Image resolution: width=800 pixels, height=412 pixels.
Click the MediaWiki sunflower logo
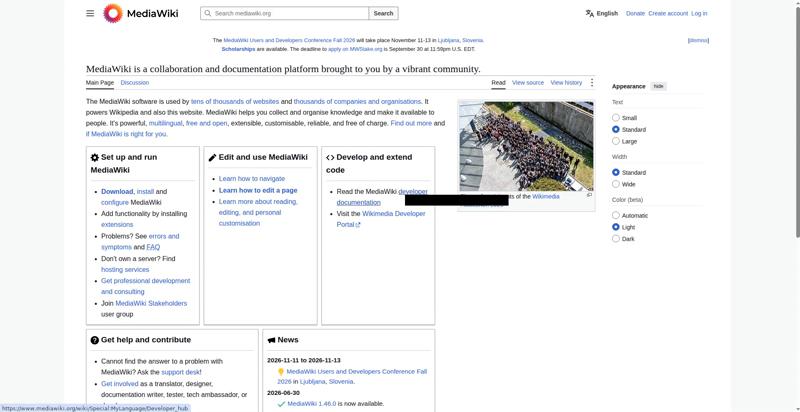pos(113,13)
